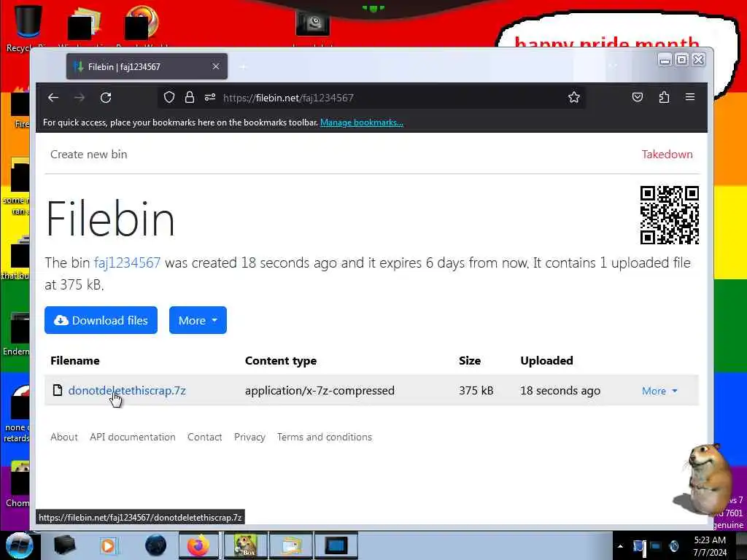747x560 pixels.
Task: Open the Windows Start orb
Action: point(20,545)
